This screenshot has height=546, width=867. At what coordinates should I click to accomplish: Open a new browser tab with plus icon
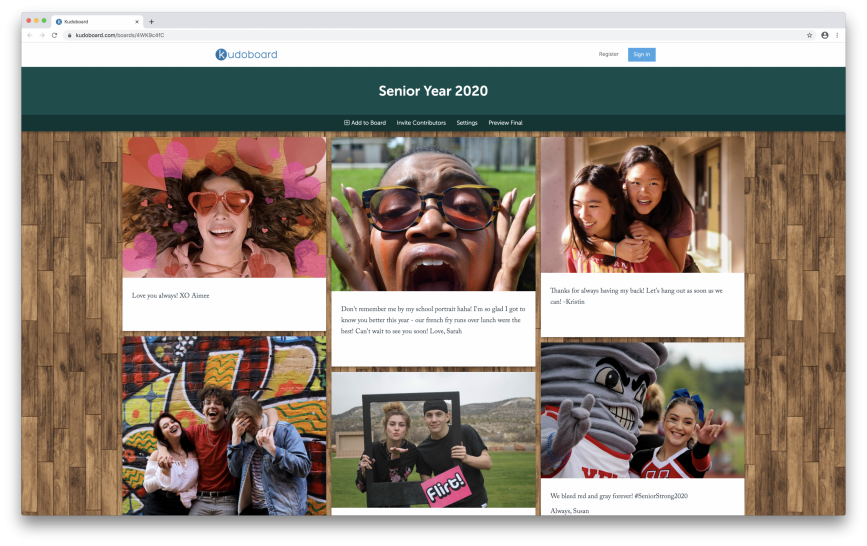[151, 21]
